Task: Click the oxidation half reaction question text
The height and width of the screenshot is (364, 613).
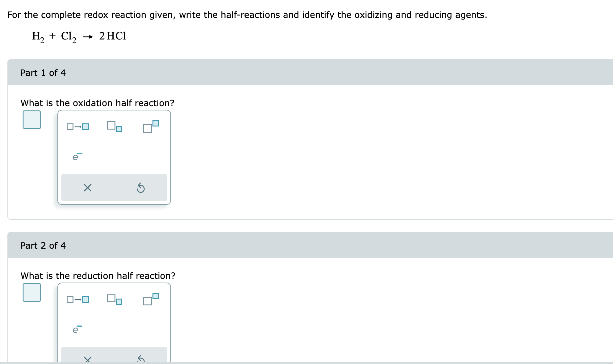Action: [x=98, y=103]
